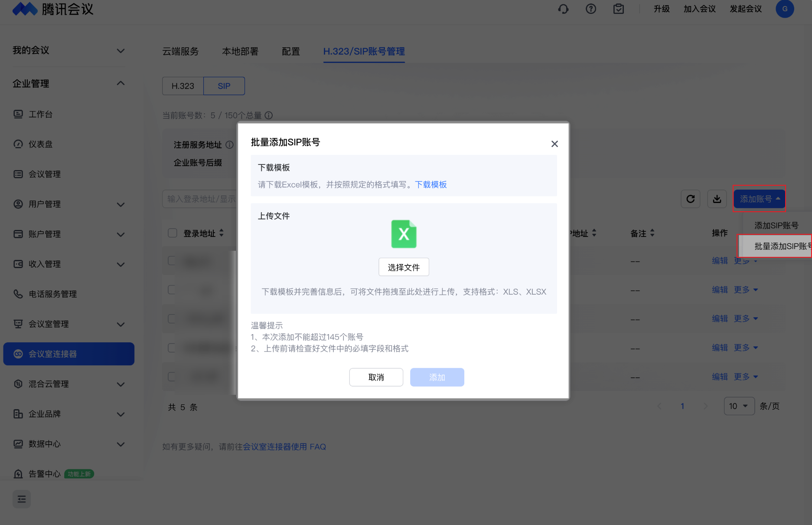Click 取消 in the dialog

376,377
